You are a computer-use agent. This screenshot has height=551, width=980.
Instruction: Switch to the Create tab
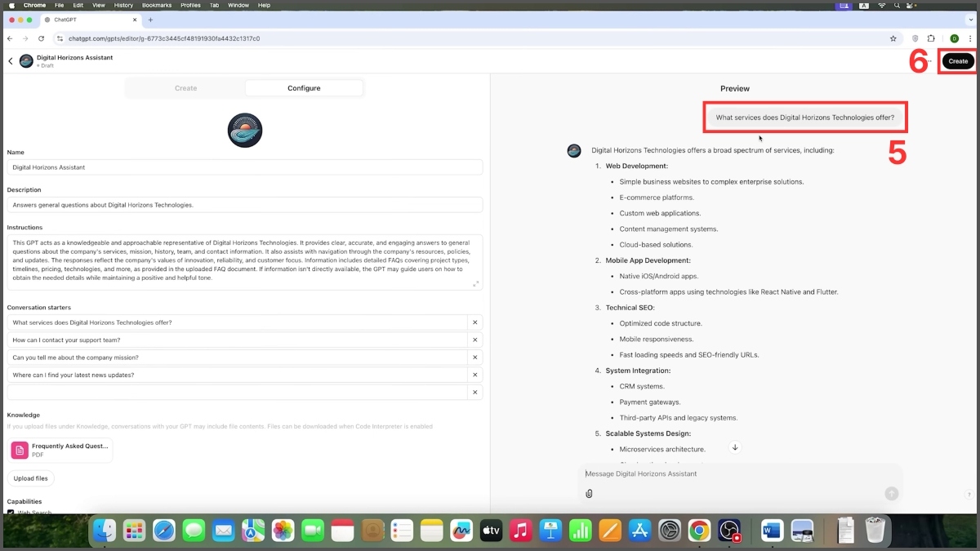coord(185,88)
